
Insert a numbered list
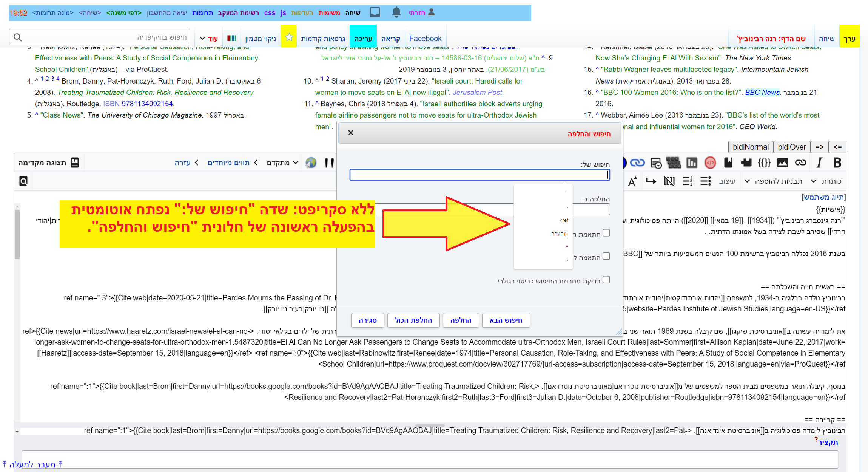tap(688, 181)
